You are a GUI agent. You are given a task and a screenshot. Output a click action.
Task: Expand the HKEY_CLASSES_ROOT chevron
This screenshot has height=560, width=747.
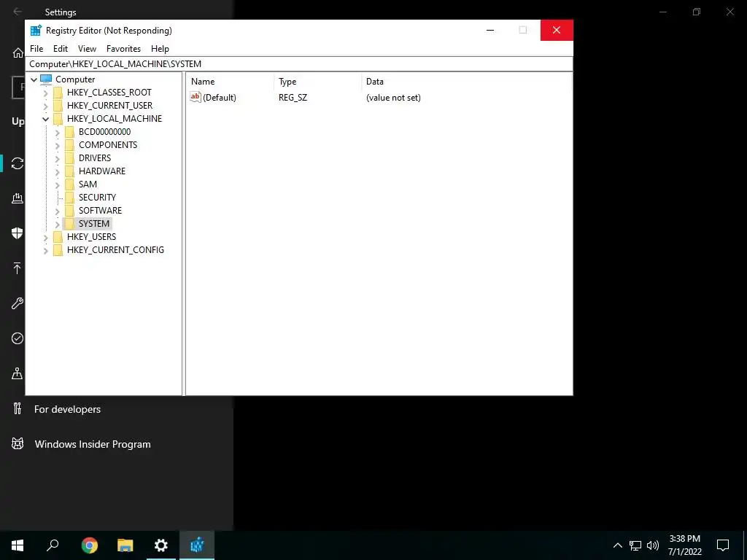click(x=46, y=93)
